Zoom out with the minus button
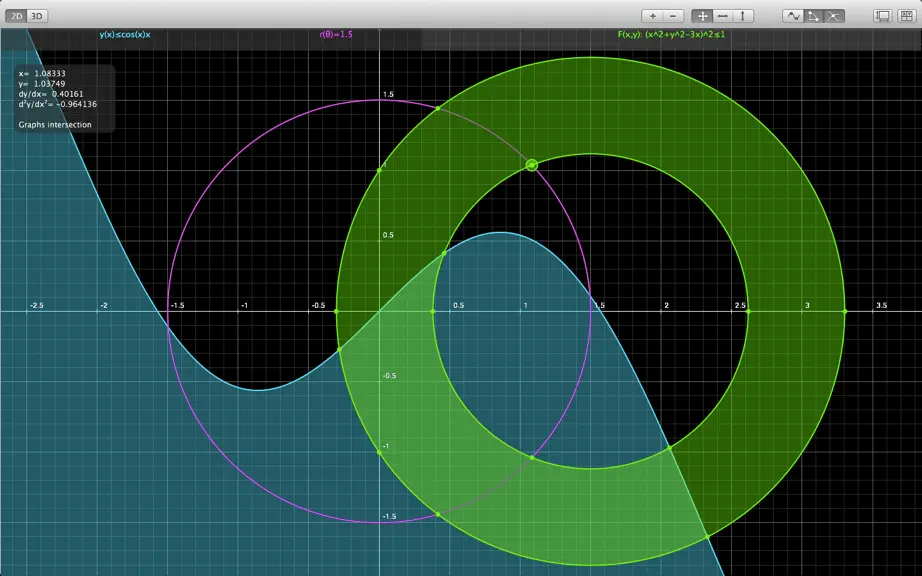 pos(673,16)
